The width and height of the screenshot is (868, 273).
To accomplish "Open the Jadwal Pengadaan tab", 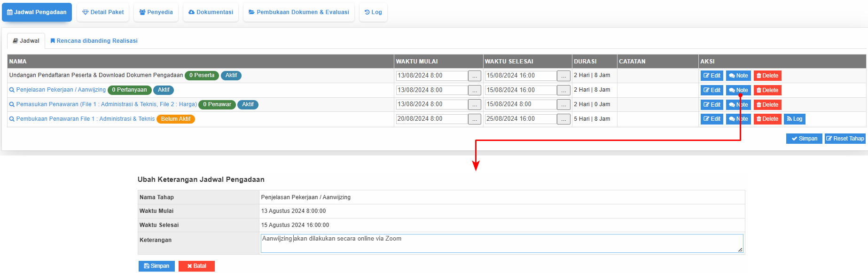I will pos(37,12).
